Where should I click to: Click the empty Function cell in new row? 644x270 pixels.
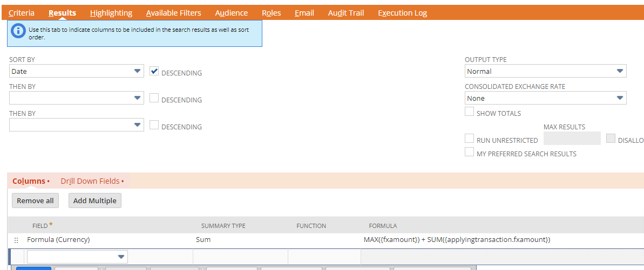(x=324, y=257)
